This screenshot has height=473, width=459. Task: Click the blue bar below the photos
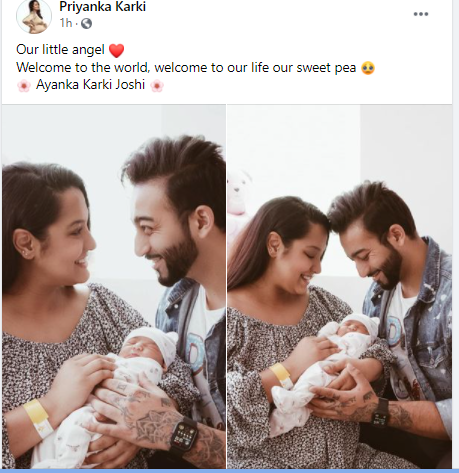coord(229,471)
